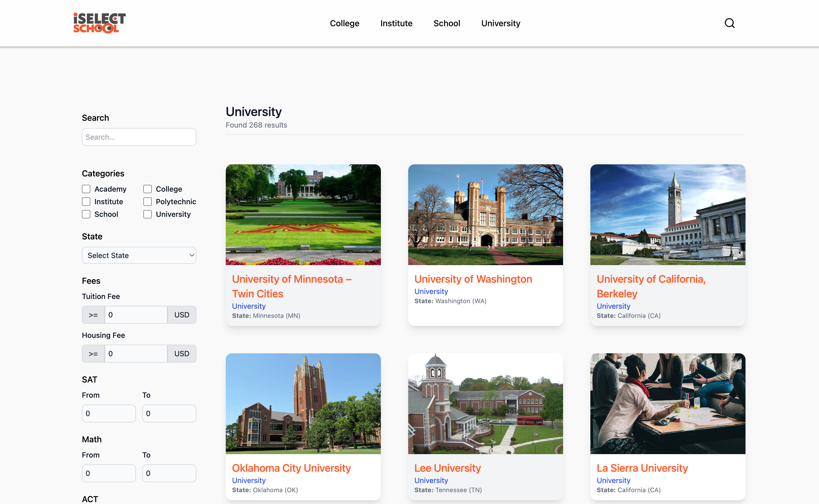Tick the Institute category checkbox
Image resolution: width=819 pixels, height=504 pixels.
(x=86, y=202)
